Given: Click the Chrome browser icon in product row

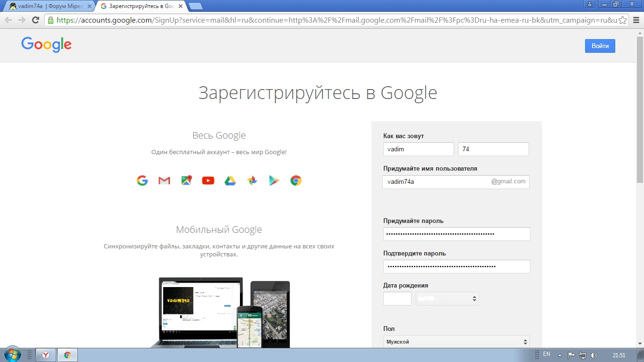Looking at the screenshot, I should click(x=296, y=181).
